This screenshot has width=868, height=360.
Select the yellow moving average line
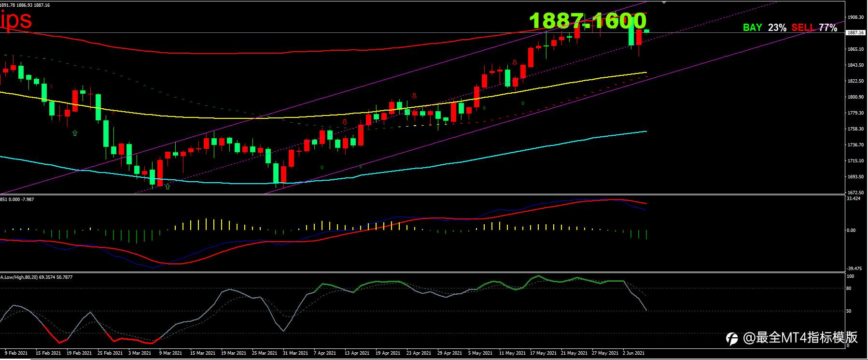point(323,116)
